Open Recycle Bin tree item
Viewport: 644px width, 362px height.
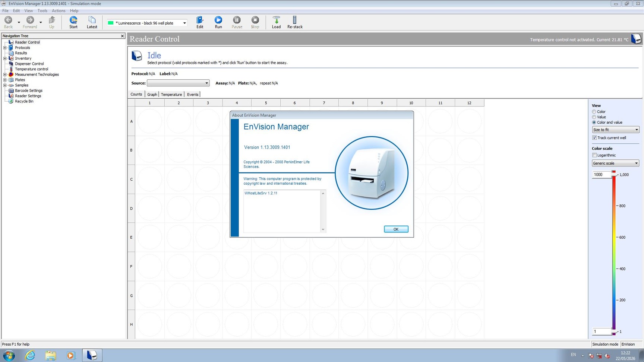(x=24, y=101)
